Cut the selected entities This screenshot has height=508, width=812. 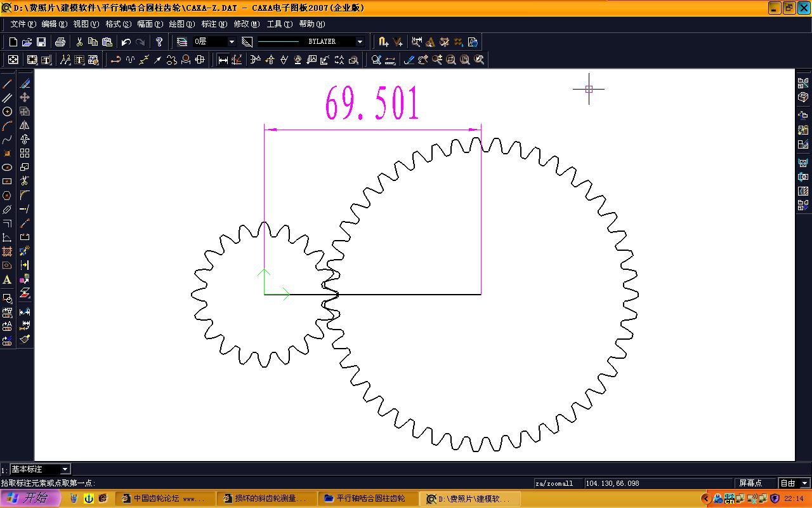point(79,42)
